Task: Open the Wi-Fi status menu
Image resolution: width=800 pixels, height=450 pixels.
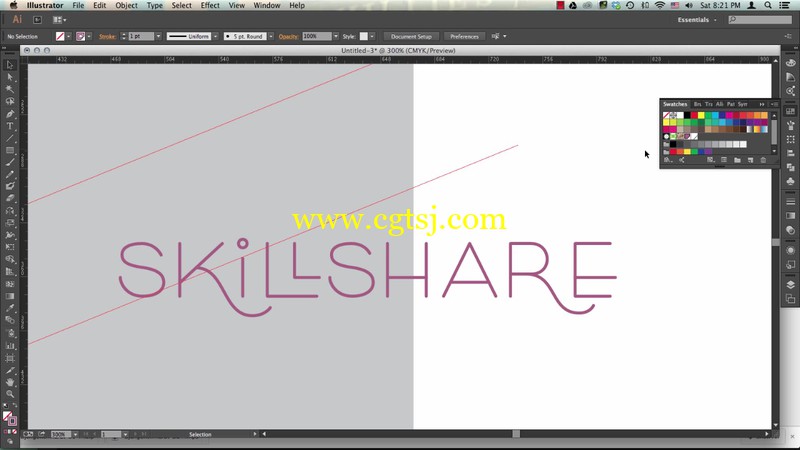Action: point(660,5)
